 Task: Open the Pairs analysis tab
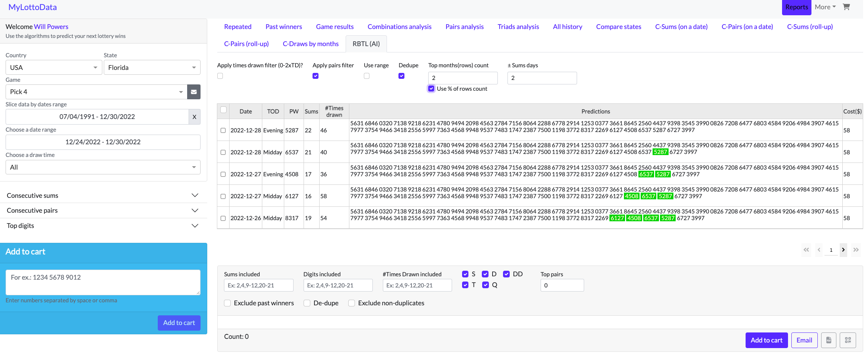(x=465, y=27)
